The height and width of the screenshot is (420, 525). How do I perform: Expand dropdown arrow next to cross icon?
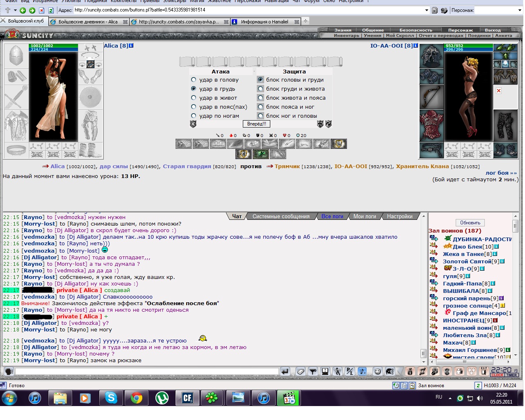(x=15, y=10)
